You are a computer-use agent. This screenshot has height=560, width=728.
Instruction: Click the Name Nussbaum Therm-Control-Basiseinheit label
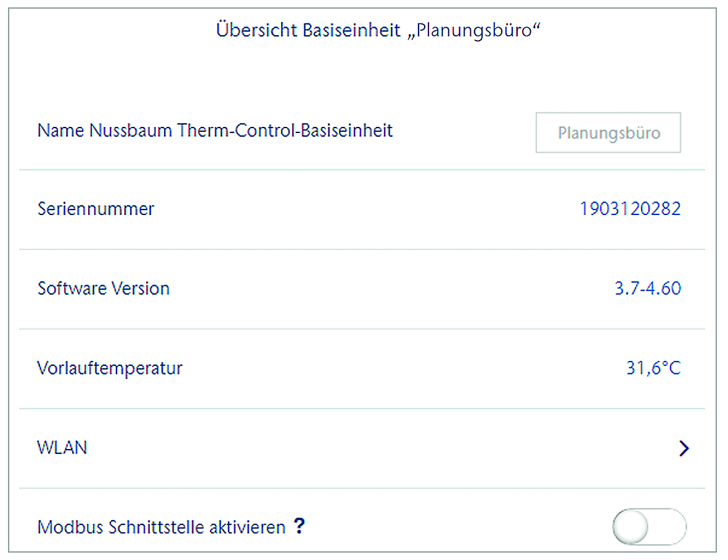tap(215, 131)
